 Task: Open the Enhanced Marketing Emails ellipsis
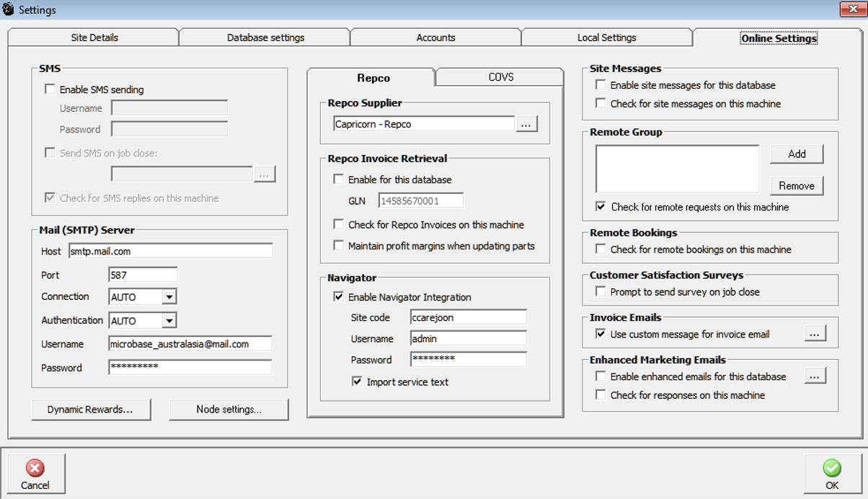click(x=815, y=376)
